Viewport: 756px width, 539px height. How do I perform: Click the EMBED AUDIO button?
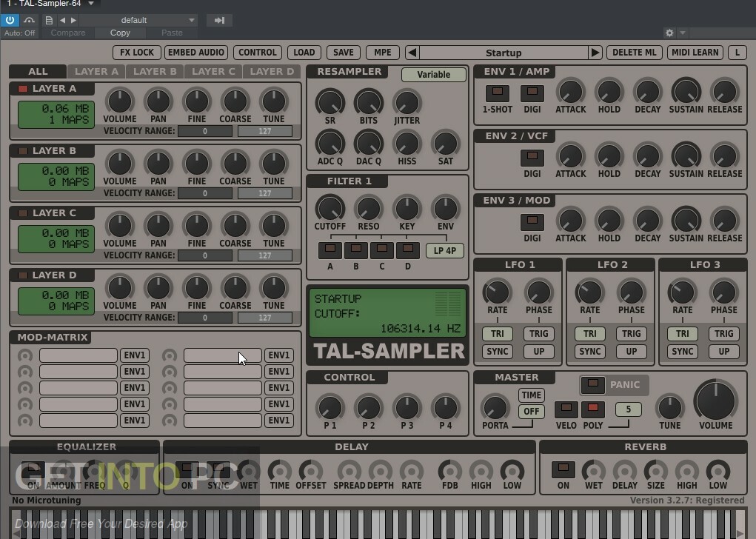[x=195, y=53]
